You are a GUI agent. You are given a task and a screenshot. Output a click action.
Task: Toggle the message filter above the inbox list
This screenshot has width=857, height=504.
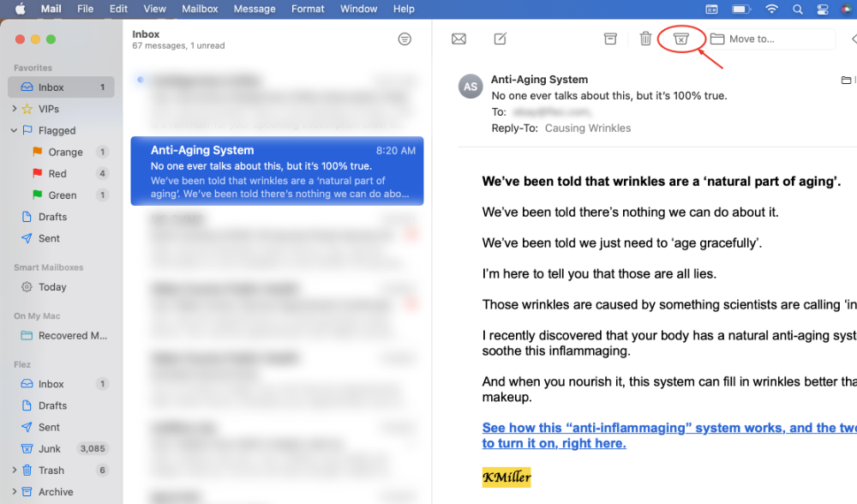[x=404, y=39]
